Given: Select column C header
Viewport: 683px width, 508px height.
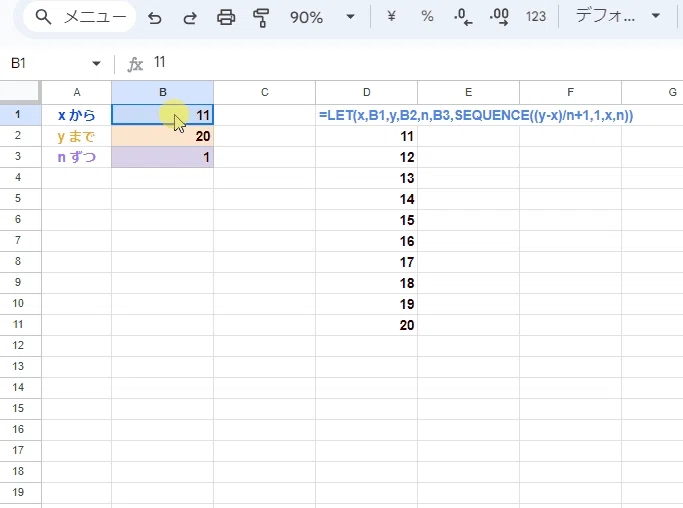Looking at the screenshot, I should tap(264, 92).
